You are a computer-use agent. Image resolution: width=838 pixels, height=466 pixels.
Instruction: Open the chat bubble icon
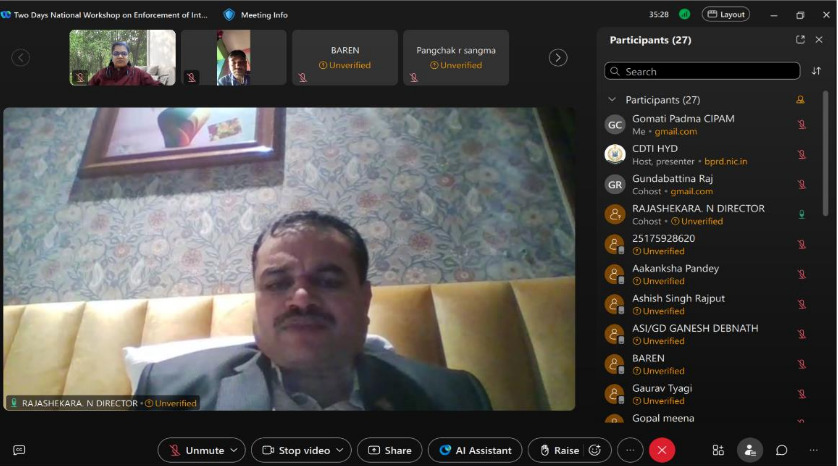click(782, 450)
